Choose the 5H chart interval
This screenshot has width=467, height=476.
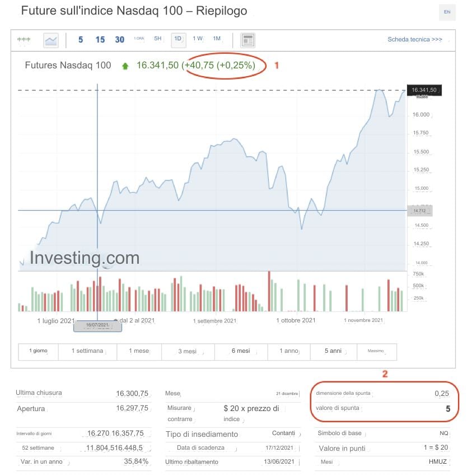pyautogui.click(x=158, y=39)
